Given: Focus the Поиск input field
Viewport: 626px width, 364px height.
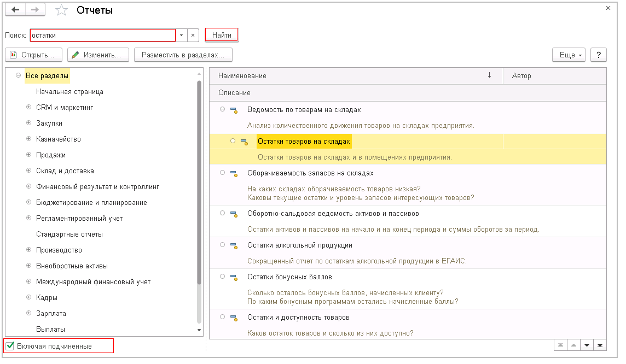Looking at the screenshot, I should pos(103,36).
